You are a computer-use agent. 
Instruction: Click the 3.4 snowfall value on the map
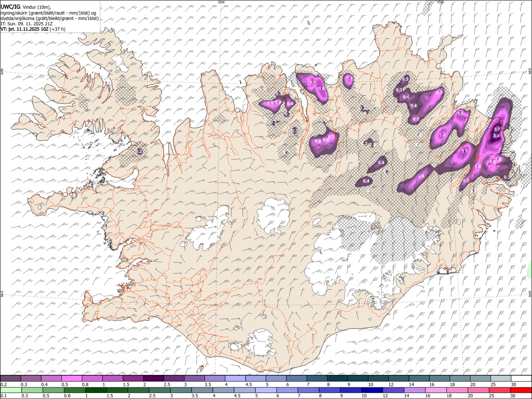pos(496,136)
